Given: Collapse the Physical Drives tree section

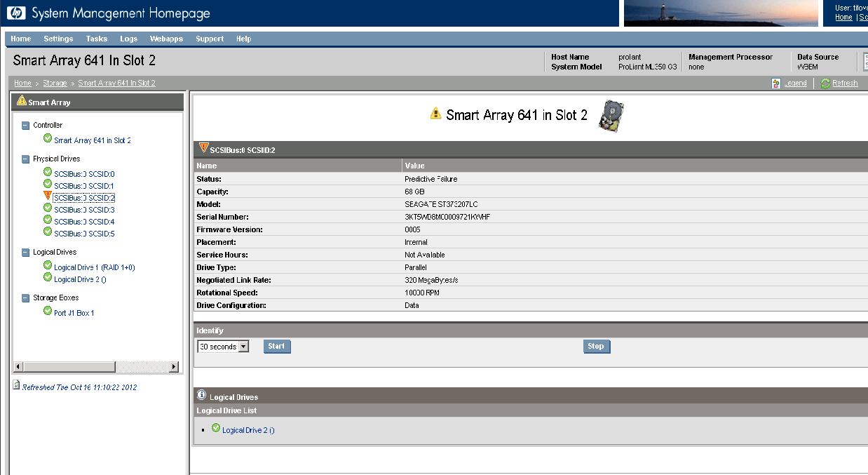Looking at the screenshot, I should 26,159.
